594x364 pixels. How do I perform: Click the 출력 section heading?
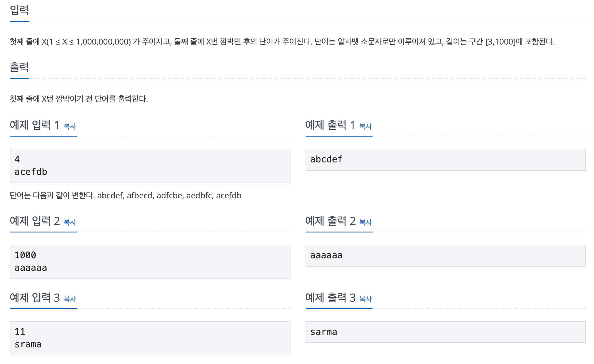click(19, 67)
